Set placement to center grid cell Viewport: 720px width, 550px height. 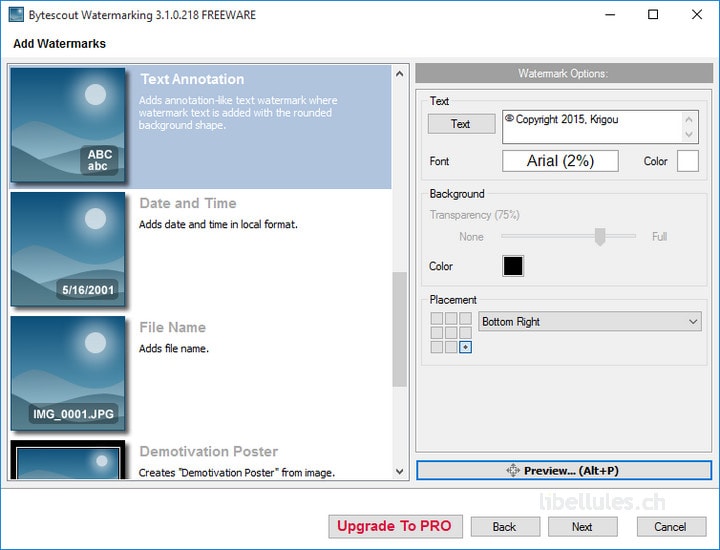click(x=451, y=332)
